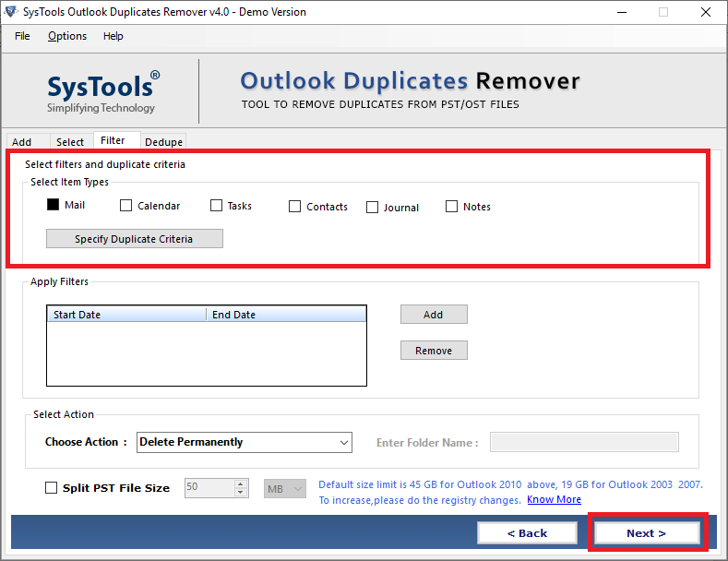This screenshot has width=728, height=561.
Task: Open the Know More link
Action: [x=554, y=500]
